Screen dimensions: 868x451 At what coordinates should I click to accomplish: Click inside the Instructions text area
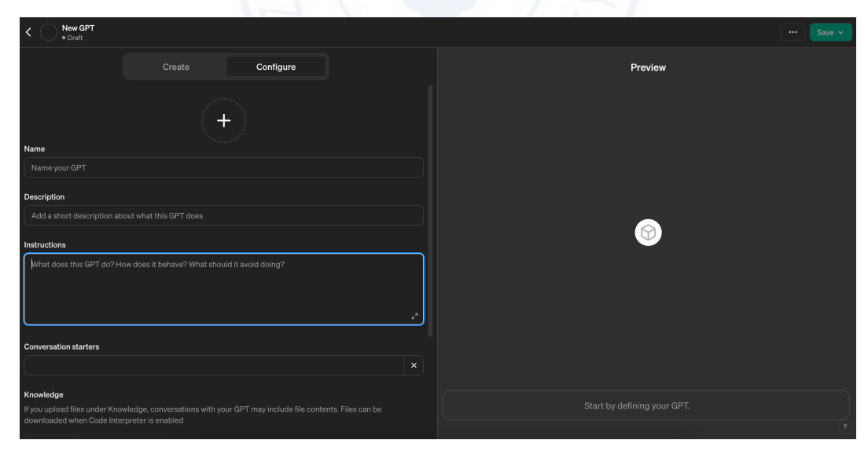(x=223, y=289)
